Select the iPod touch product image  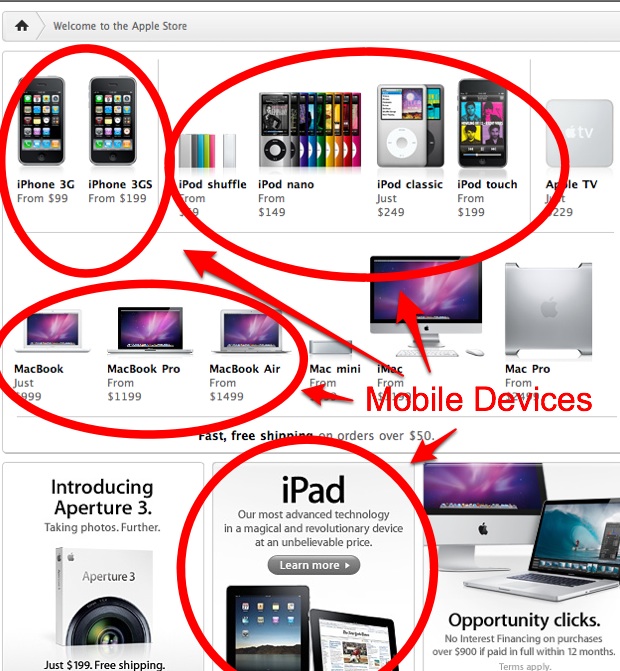pos(483,123)
